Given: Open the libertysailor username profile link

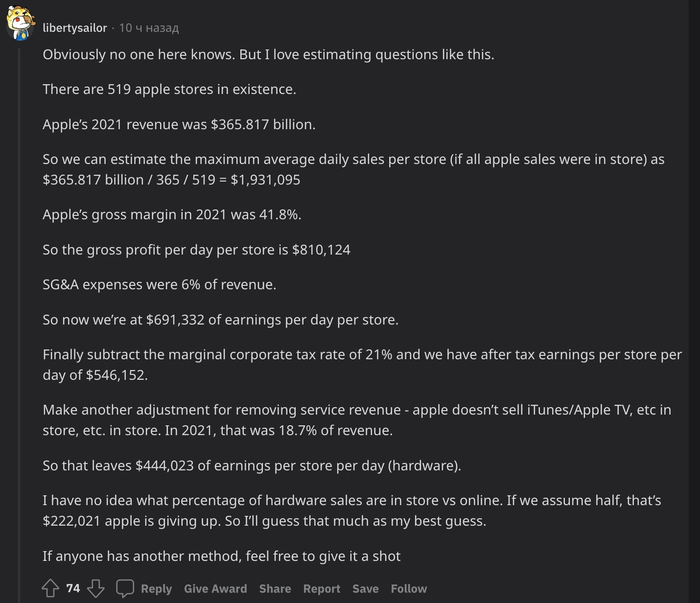Looking at the screenshot, I should click(74, 28).
